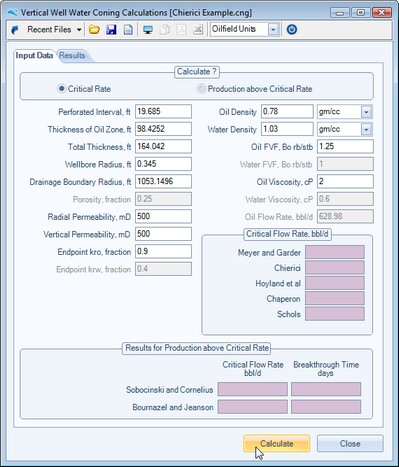The height and width of the screenshot is (467, 399).
Task: Click Bournazel and Jeanson breakthrough time box
Action: pos(326,407)
